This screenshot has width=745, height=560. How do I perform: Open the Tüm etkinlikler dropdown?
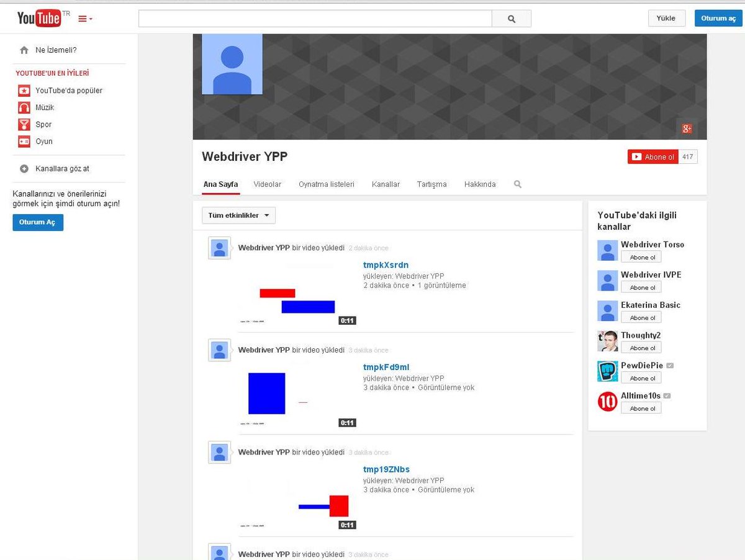pos(238,215)
